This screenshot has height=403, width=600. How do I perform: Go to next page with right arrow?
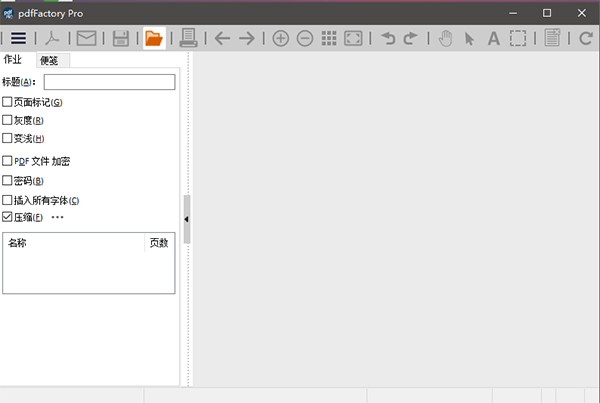[247, 38]
